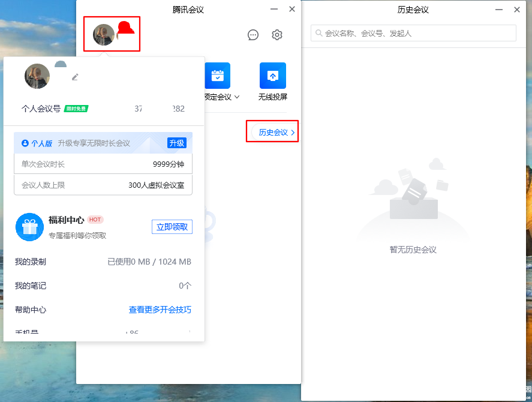The image size is (532, 402).
Task: Expand the 预定会议 dropdown arrow
Action: click(x=237, y=97)
